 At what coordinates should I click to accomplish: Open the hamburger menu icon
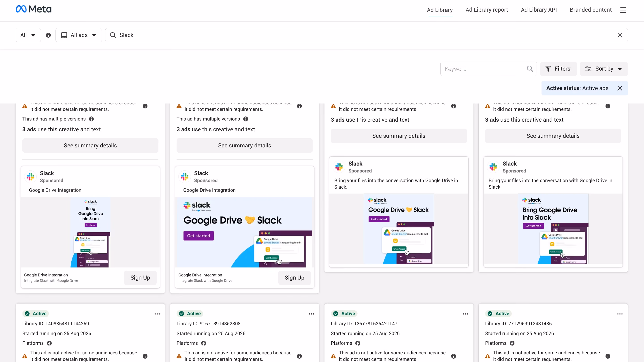click(623, 10)
